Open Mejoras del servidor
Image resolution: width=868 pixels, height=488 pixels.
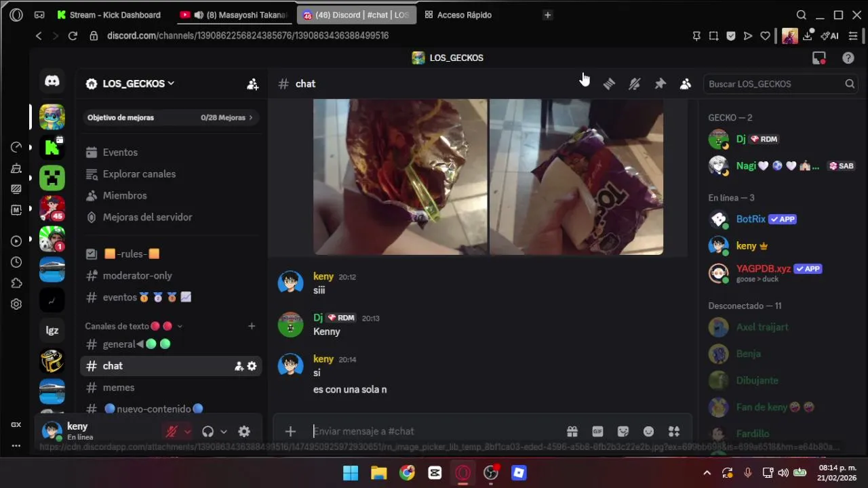tap(170, 217)
